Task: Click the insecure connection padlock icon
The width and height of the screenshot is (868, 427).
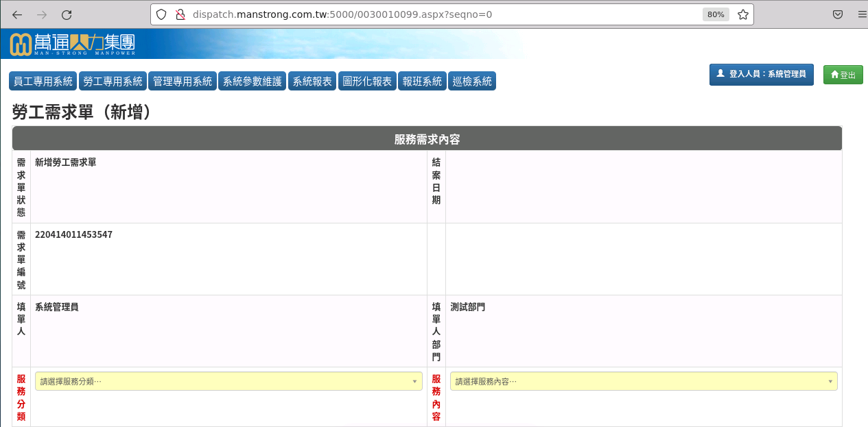Action: pos(180,14)
